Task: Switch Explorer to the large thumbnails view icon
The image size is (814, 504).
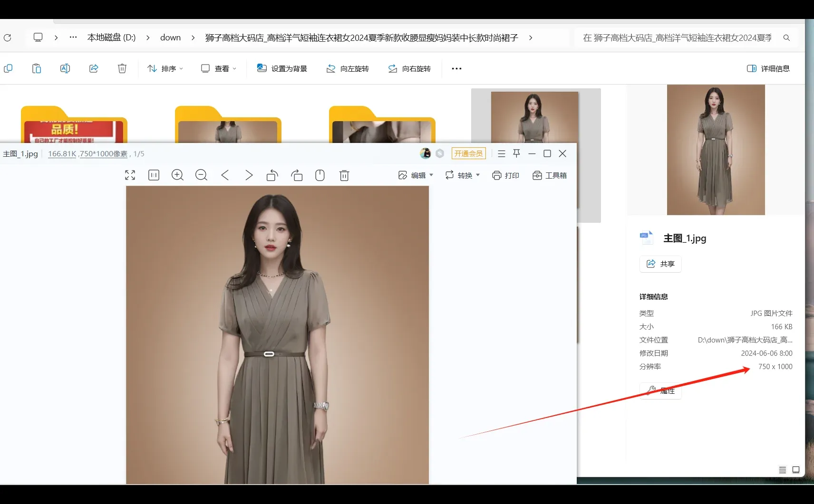Action: click(x=796, y=470)
